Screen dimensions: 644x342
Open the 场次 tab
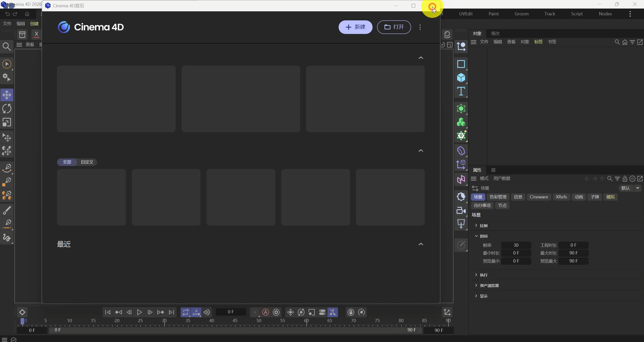[495, 33]
